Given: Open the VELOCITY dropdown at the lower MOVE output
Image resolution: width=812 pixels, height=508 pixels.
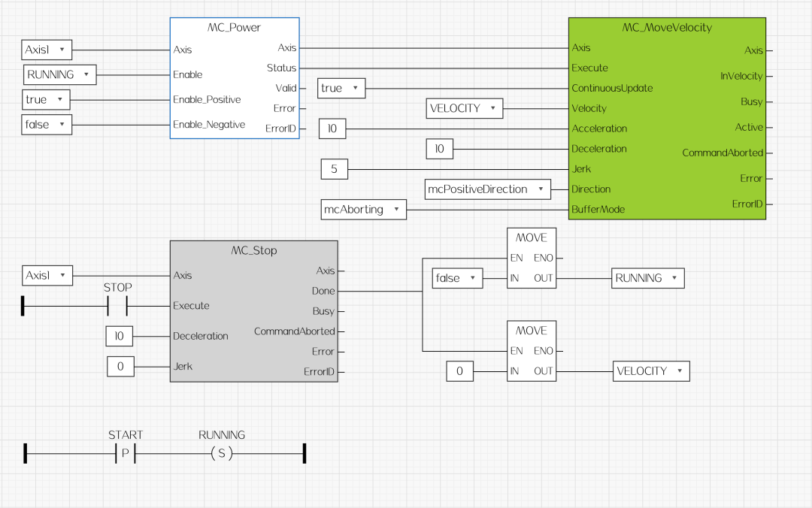Looking at the screenshot, I should (651, 371).
